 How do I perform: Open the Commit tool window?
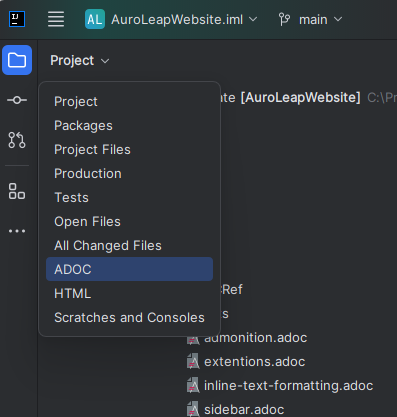tap(17, 100)
